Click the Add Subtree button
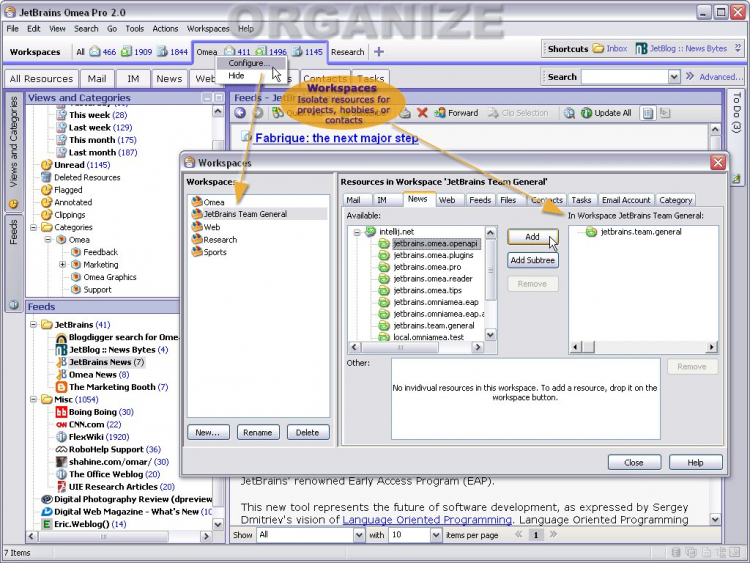Viewport: 750px width, 563px height. (532, 260)
